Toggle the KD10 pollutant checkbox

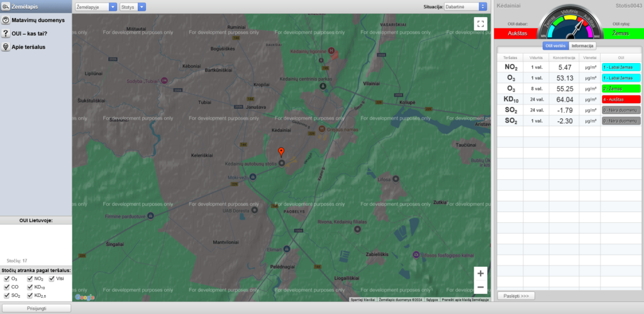click(30, 287)
